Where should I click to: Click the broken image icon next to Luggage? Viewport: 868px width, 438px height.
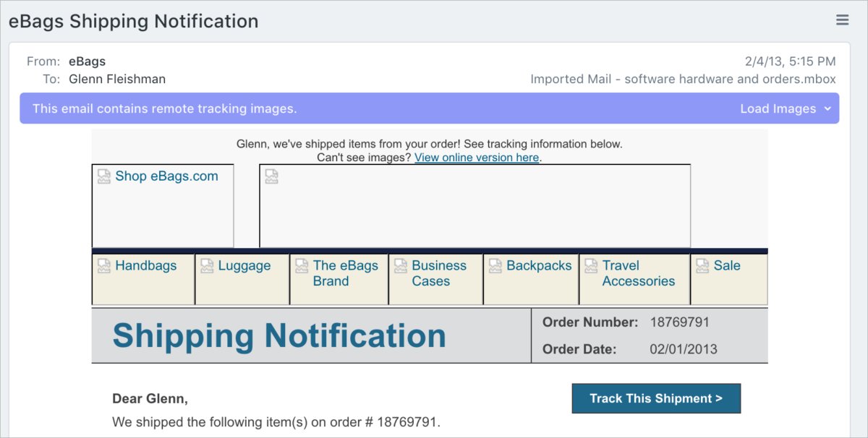(208, 266)
